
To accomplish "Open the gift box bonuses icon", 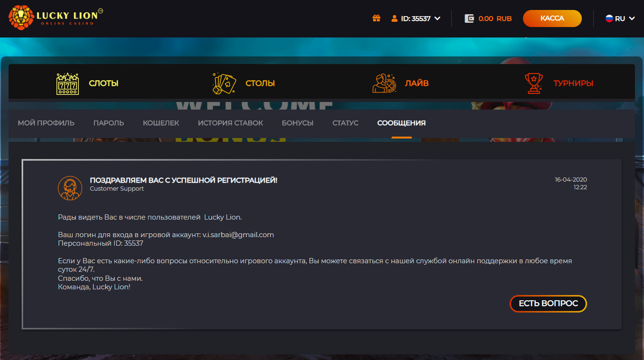I will tap(376, 18).
